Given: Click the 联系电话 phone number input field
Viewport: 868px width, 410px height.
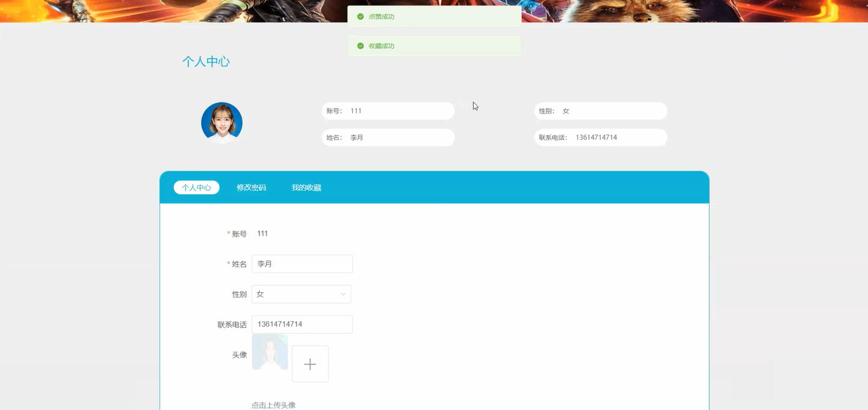Looking at the screenshot, I should (x=302, y=324).
